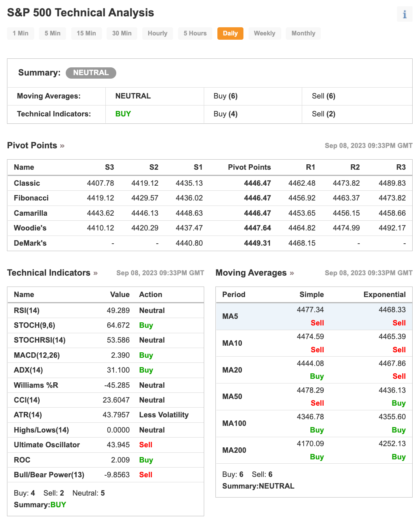Click Classic S3 value 4407.78

(x=100, y=183)
